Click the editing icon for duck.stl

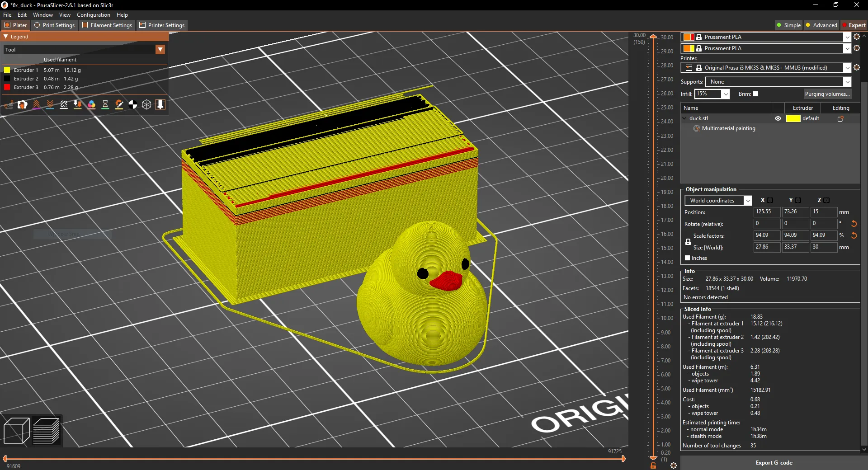click(840, 119)
